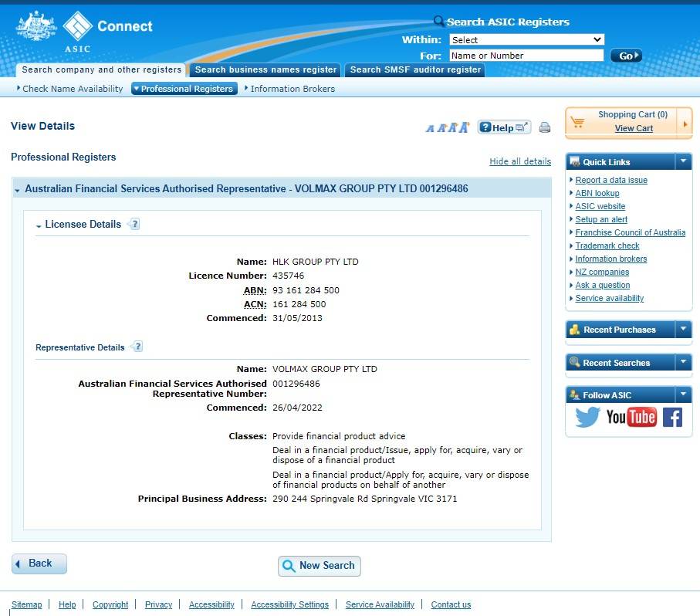700x616 pixels.
Task: Click the largest text size icon
Action: pos(464,127)
